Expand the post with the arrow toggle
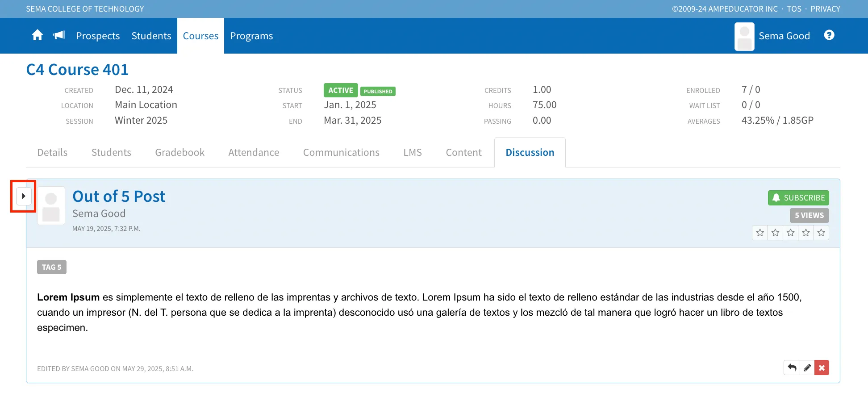The width and height of the screenshot is (868, 393). (24, 196)
